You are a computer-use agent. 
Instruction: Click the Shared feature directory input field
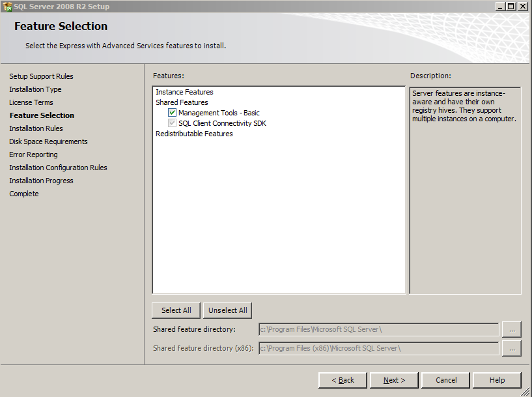[x=378, y=329]
